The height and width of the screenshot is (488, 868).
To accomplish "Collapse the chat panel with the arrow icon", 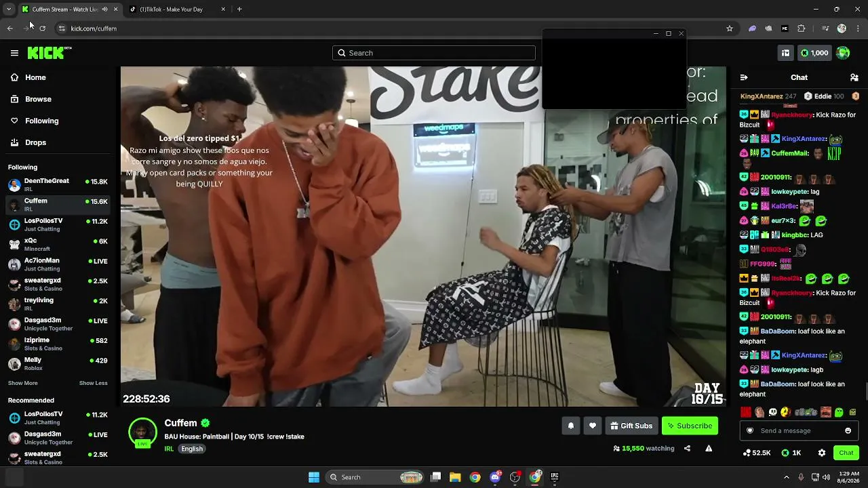I will pyautogui.click(x=744, y=77).
